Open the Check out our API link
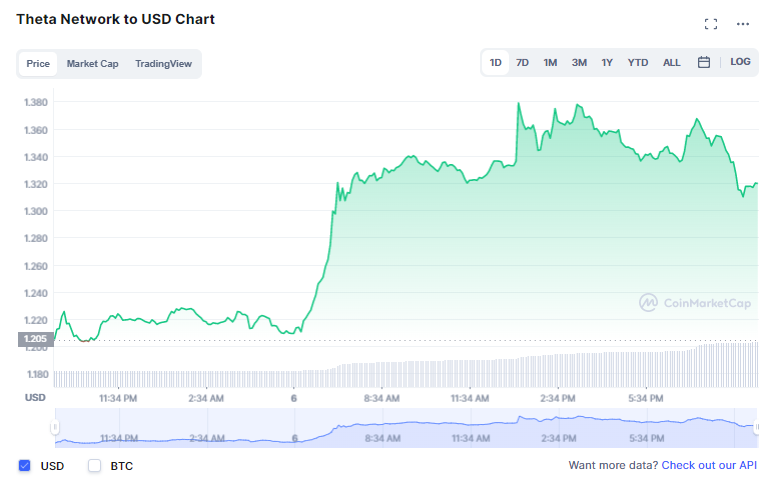780x486 pixels. [709, 465]
